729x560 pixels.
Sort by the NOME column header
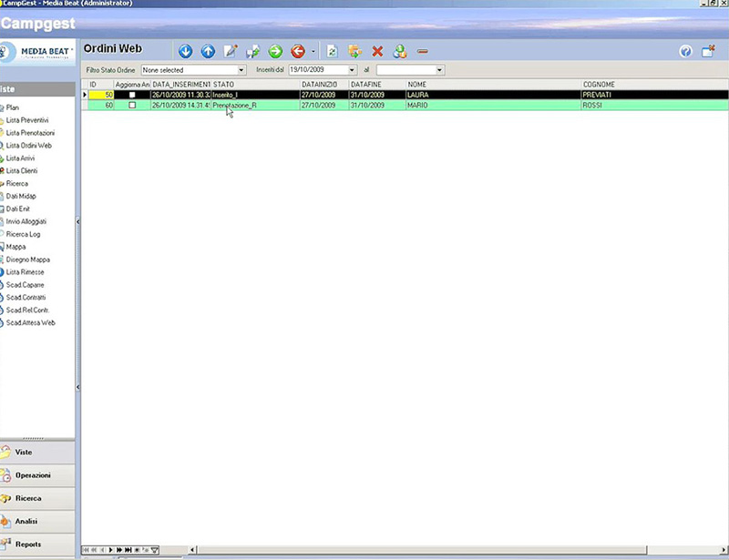click(493, 85)
